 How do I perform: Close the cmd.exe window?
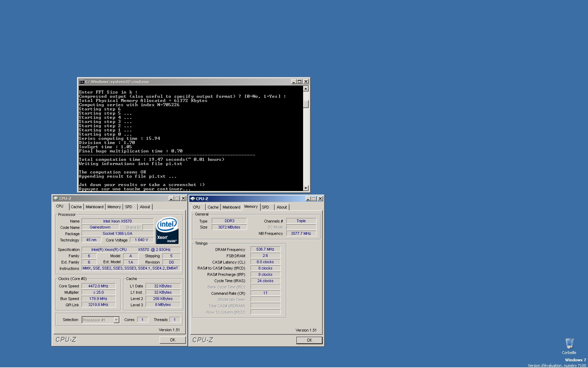306,82
